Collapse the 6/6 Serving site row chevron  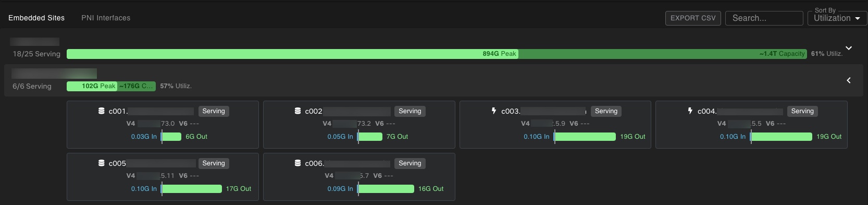[x=849, y=80]
